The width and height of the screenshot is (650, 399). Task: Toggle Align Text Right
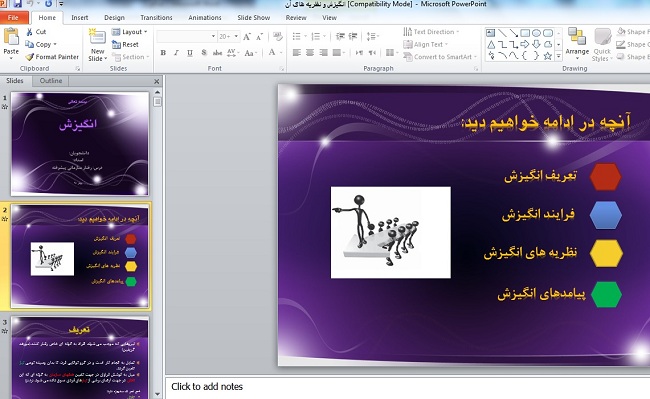323,53
